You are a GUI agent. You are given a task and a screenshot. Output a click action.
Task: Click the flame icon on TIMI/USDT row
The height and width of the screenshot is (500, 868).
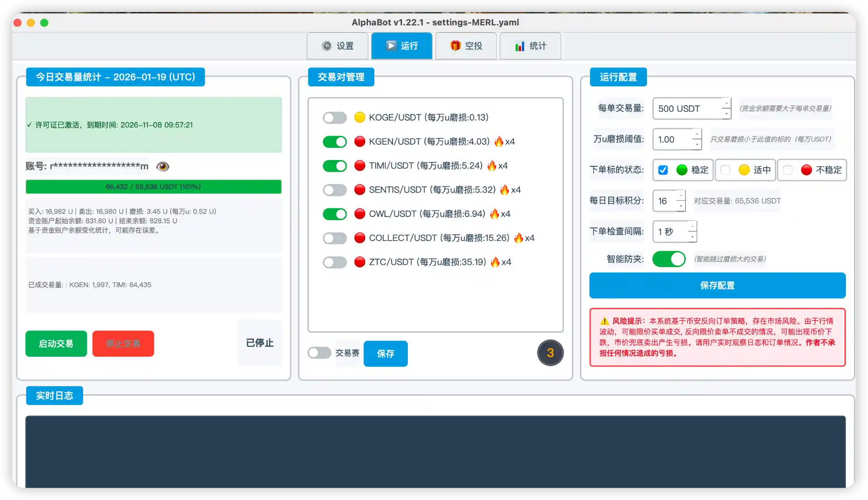(491, 166)
